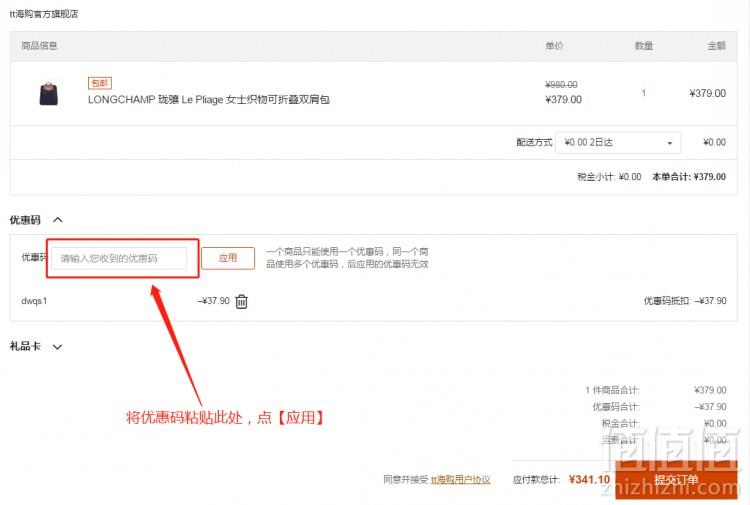750x505 pixels.
Task: Expand the 礼品卡 section chevron
Action: [57, 347]
